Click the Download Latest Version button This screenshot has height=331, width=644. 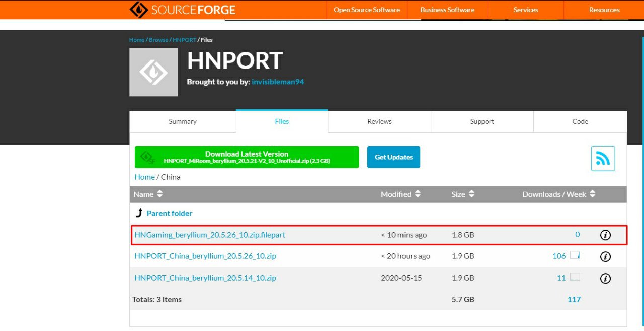tap(247, 157)
